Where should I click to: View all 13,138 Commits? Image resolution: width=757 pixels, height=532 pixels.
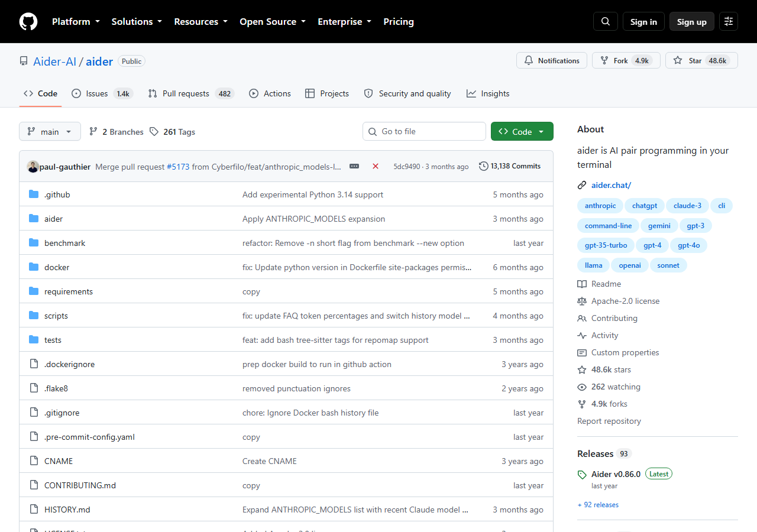pyautogui.click(x=510, y=166)
